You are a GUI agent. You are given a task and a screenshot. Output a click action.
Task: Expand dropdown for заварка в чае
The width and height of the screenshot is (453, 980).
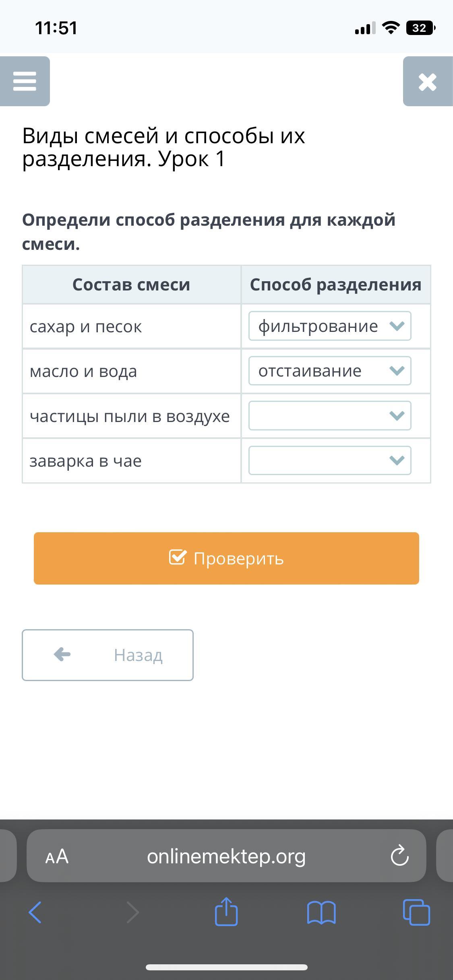(329, 461)
